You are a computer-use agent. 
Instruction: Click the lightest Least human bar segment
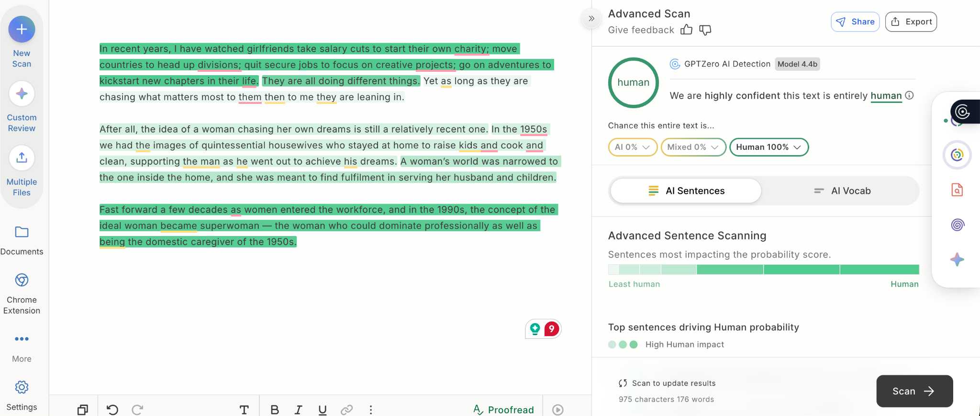[613, 270]
